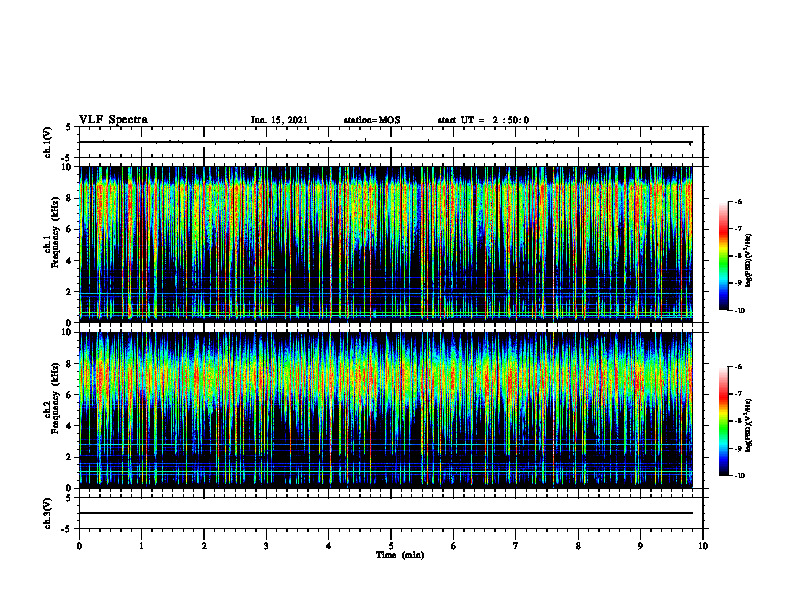Click time axis tick label "4"
This screenshot has width=792, height=612.
(x=329, y=546)
